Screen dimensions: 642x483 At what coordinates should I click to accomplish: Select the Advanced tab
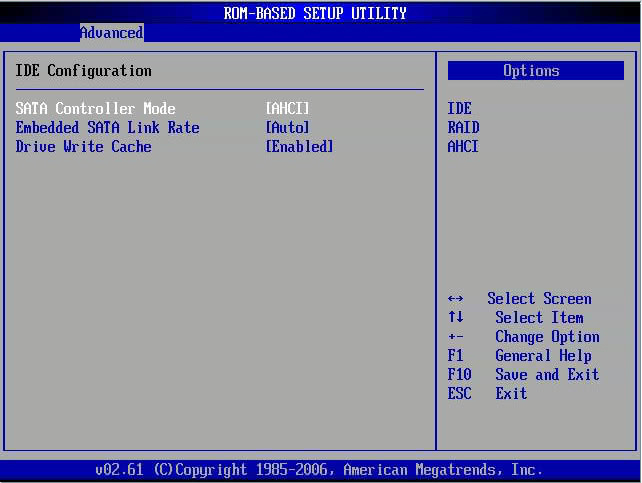click(x=111, y=33)
